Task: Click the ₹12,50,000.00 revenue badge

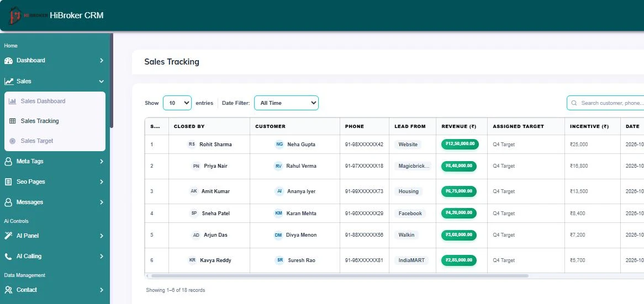Action: tap(460, 144)
